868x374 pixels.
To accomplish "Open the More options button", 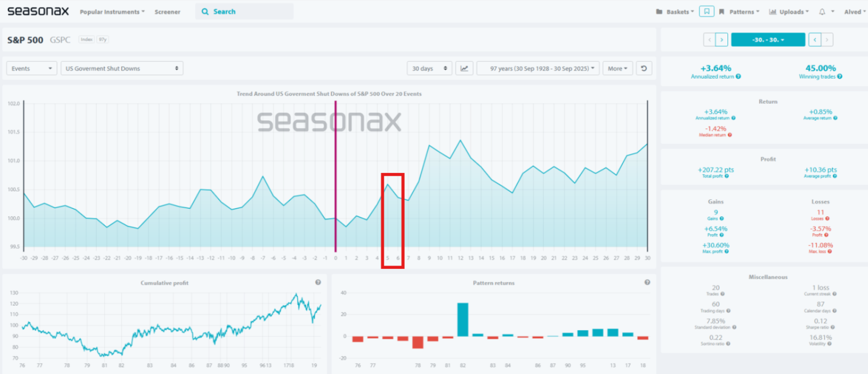I will click(617, 68).
